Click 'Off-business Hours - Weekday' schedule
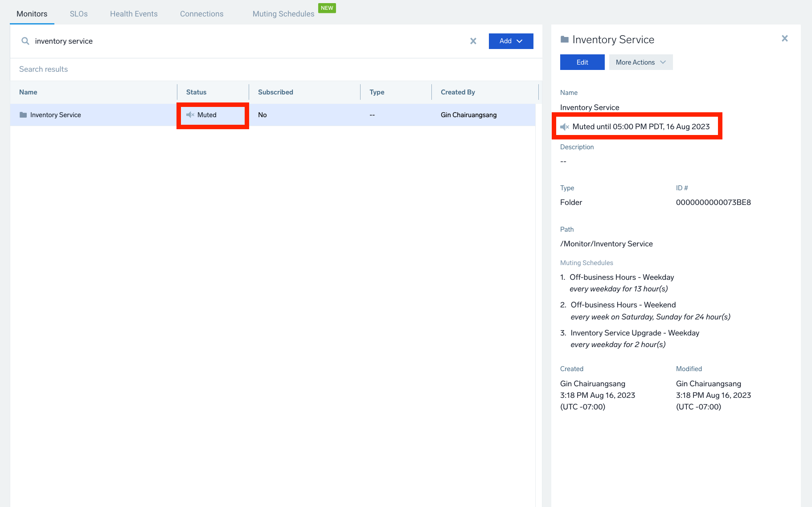 pyautogui.click(x=622, y=277)
